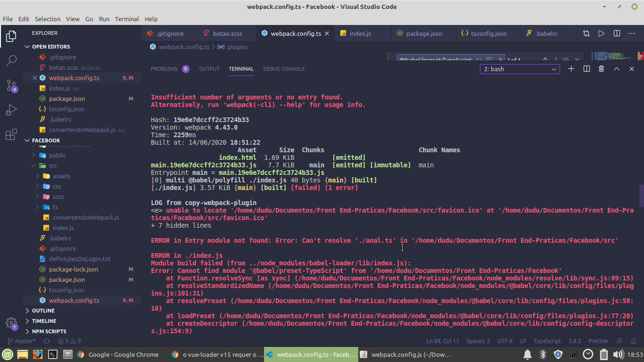
Task: Launch the terminal from the taskbar
Action: click(x=53, y=354)
